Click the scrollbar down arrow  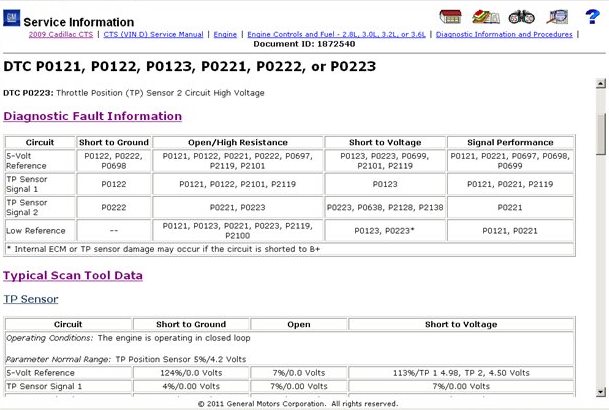(600, 392)
